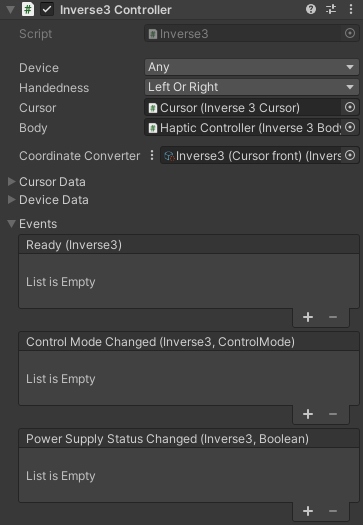Expand the Device Data foldout

tap(11, 200)
